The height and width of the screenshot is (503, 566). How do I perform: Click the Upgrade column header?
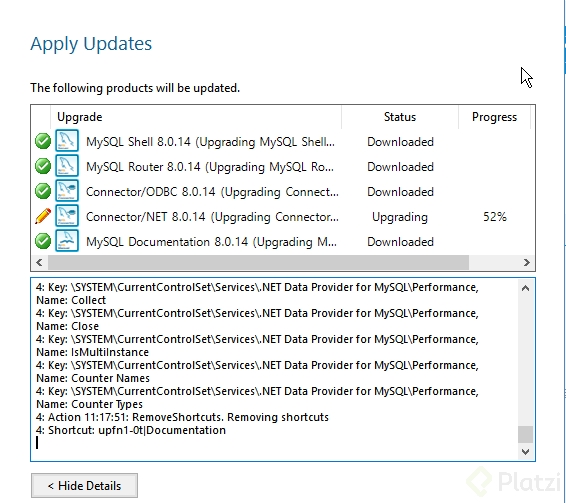[196, 117]
